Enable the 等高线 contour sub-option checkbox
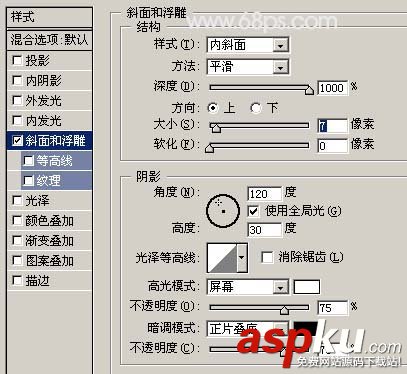Image resolution: width=407 pixels, height=374 pixels. 29,161
